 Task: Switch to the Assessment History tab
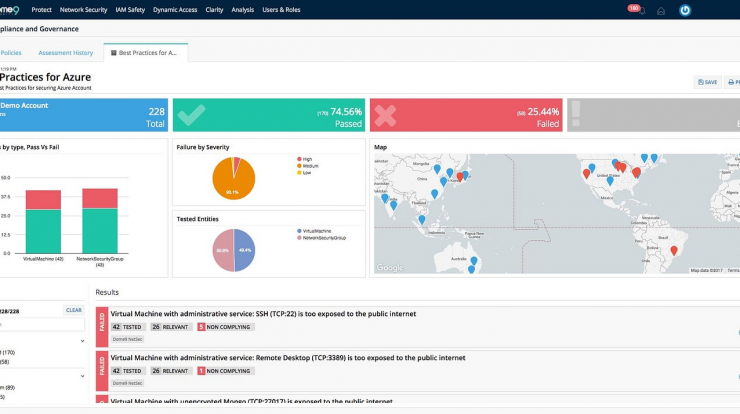(66, 53)
